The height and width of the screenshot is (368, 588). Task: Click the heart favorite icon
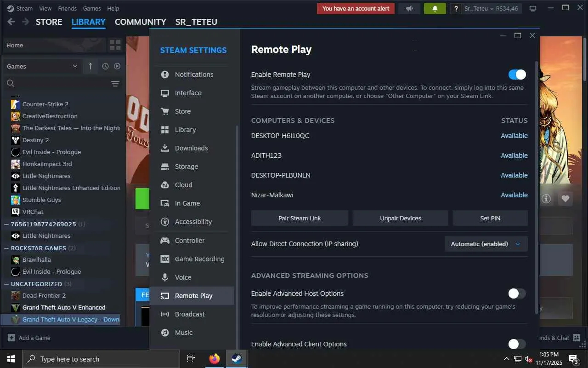[565, 199]
